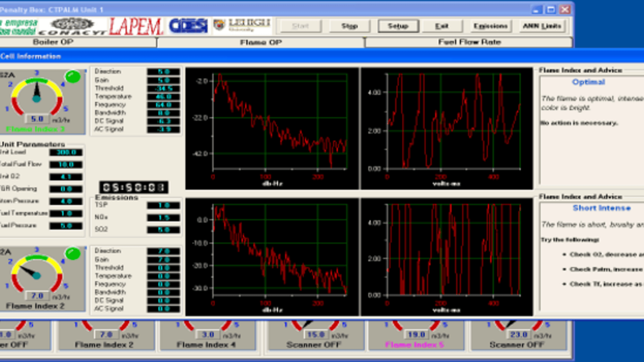
Task: Click the LAPEM logo
Action: click(x=136, y=26)
